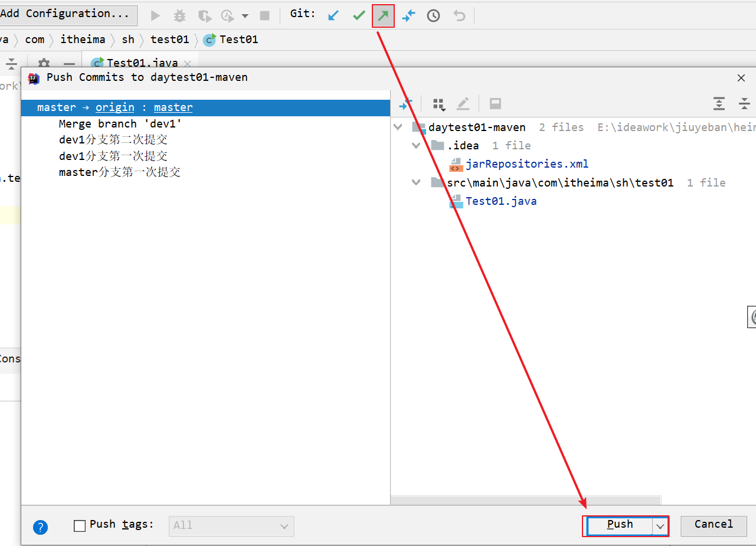Click the origin remote link
Screen dimensions: 756x546
click(x=115, y=107)
